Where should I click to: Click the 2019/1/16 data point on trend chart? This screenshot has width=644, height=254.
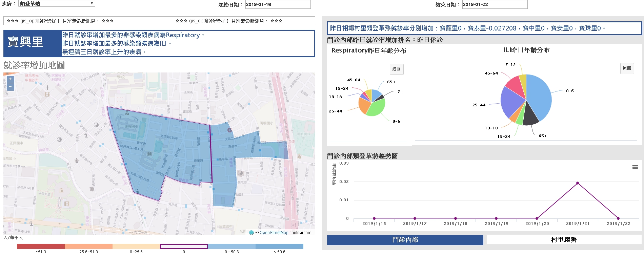click(x=374, y=218)
